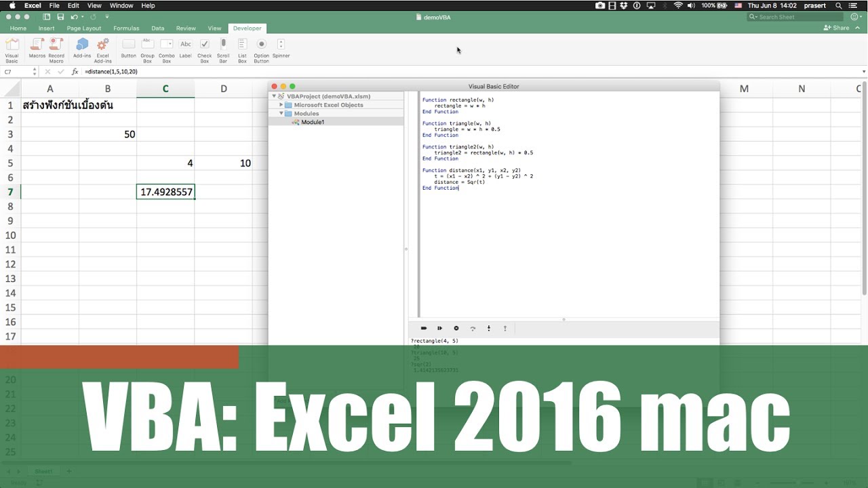The image size is (868, 488).
Task: Confirm formula with the checkmark icon
Action: point(61,72)
